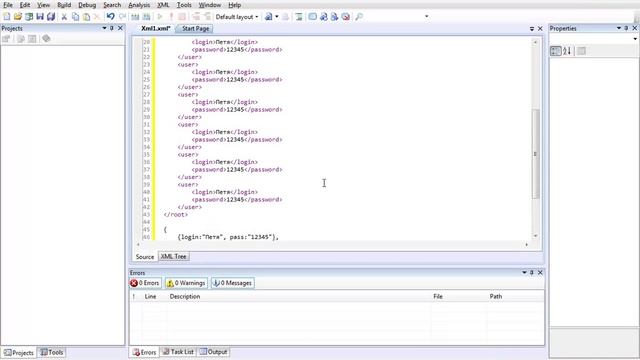The image size is (640, 360).
Task: Switch to the Start Page tab
Action: (195, 29)
